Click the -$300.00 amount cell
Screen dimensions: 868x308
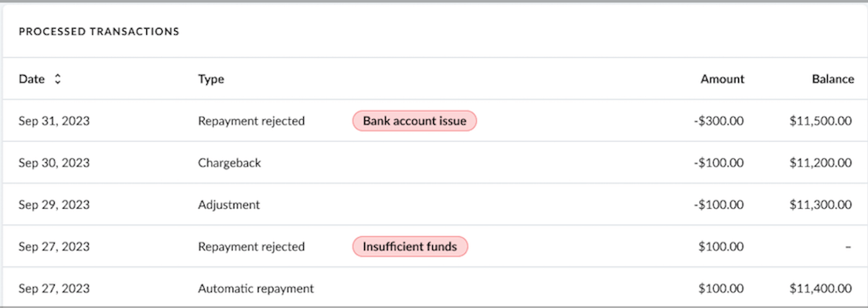[x=719, y=121]
